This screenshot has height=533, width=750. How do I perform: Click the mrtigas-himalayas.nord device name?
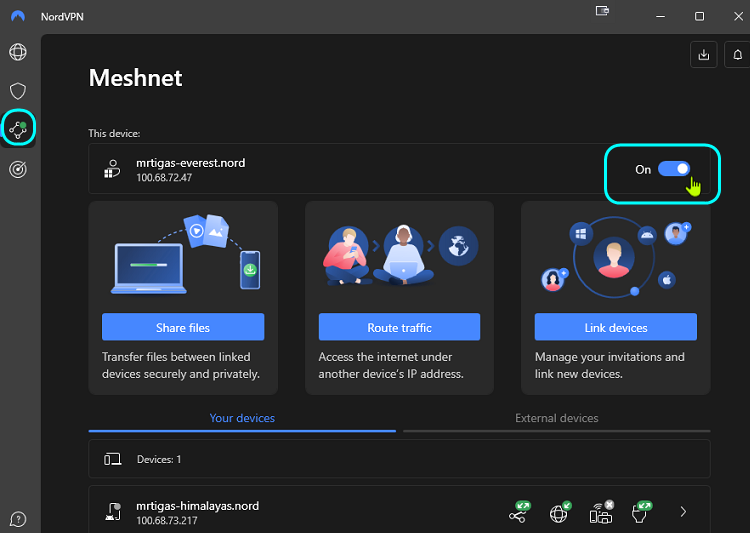coord(198,506)
